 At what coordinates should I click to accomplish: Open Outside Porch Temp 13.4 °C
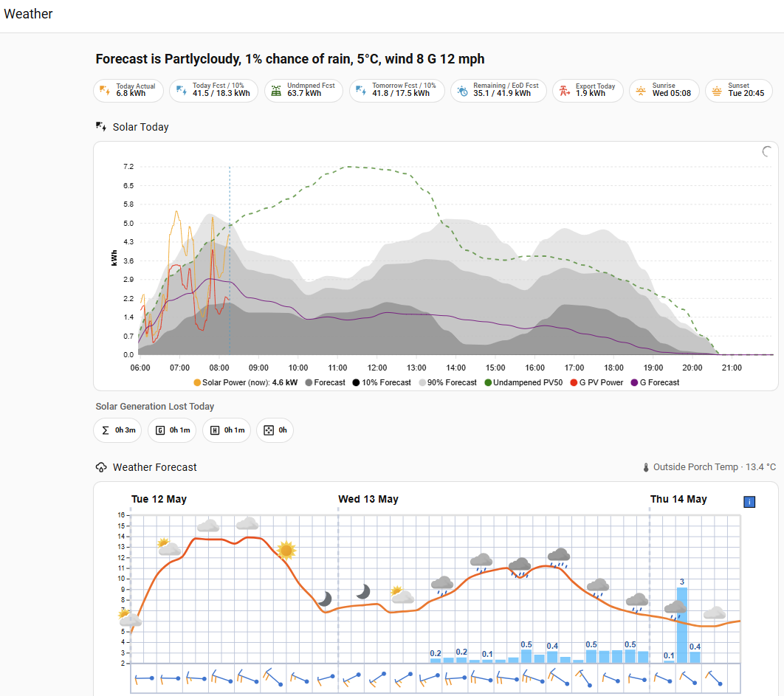pyautogui.click(x=709, y=467)
